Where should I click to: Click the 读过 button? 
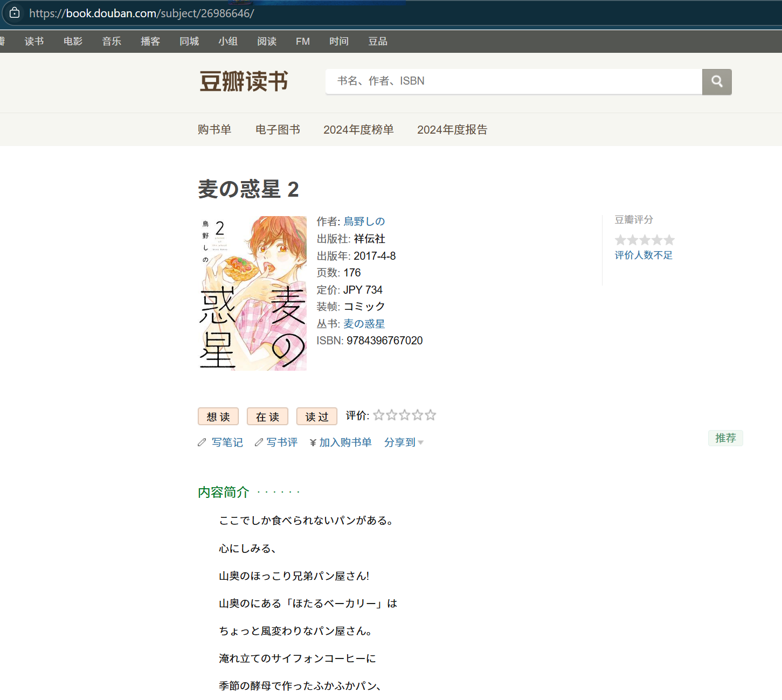click(317, 417)
